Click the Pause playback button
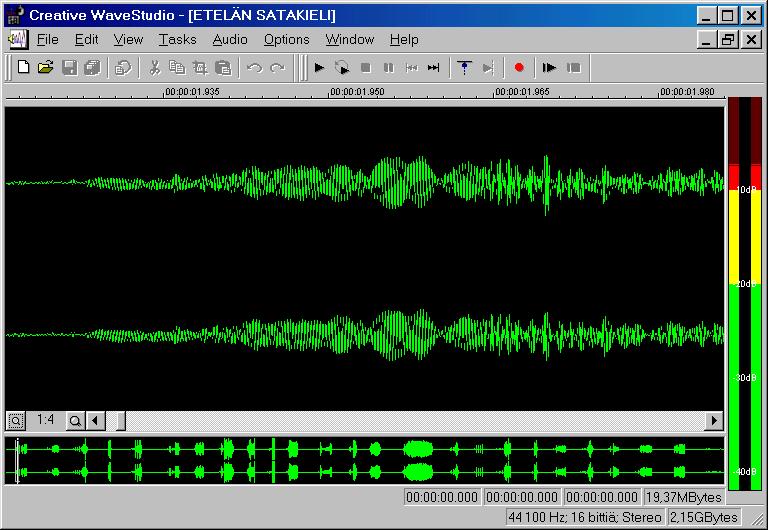 (x=388, y=67)
